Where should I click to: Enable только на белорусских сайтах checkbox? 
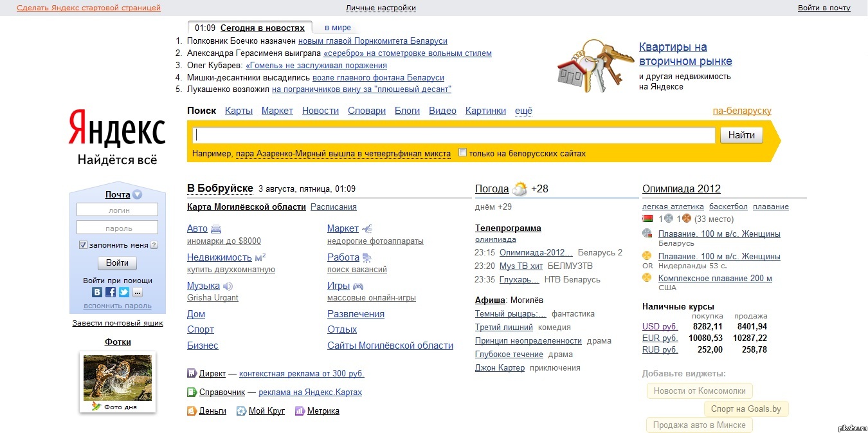coord(462,152)
